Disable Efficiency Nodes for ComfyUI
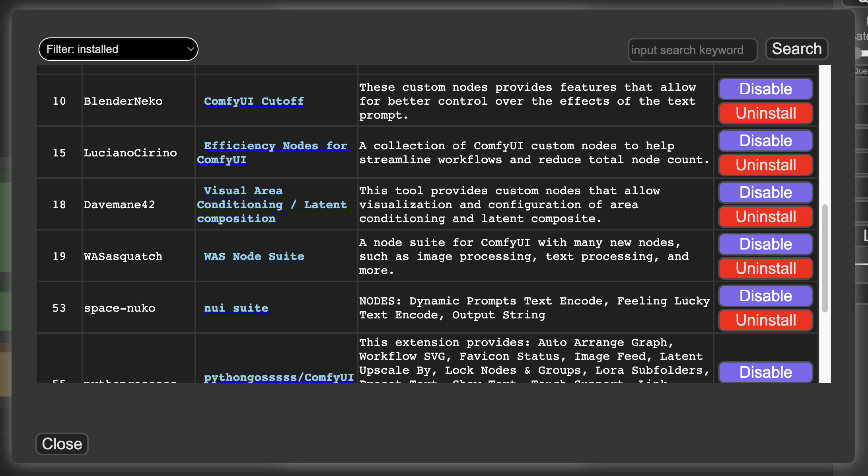 [765, 141]
